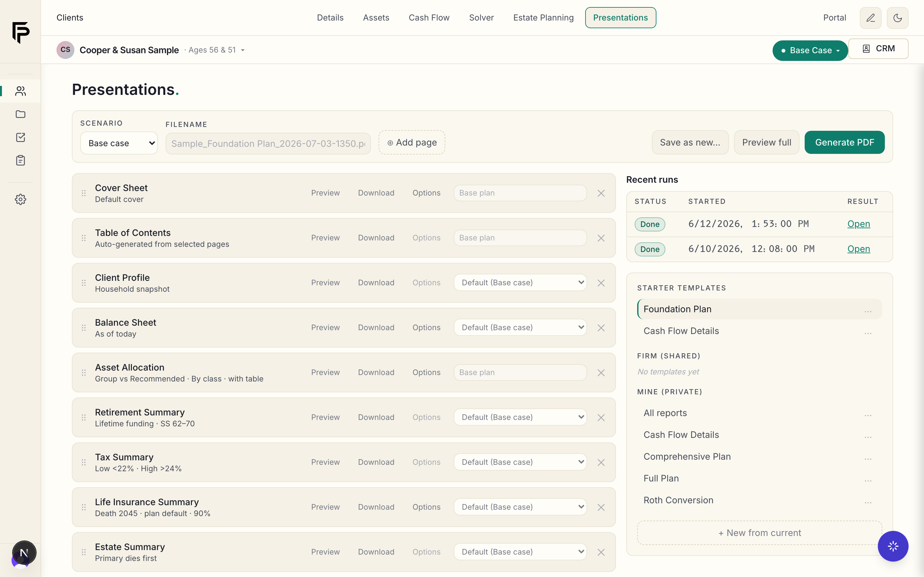Open the clients icon in sidebar
924x577 pixels.
click(x=20, y=91)
